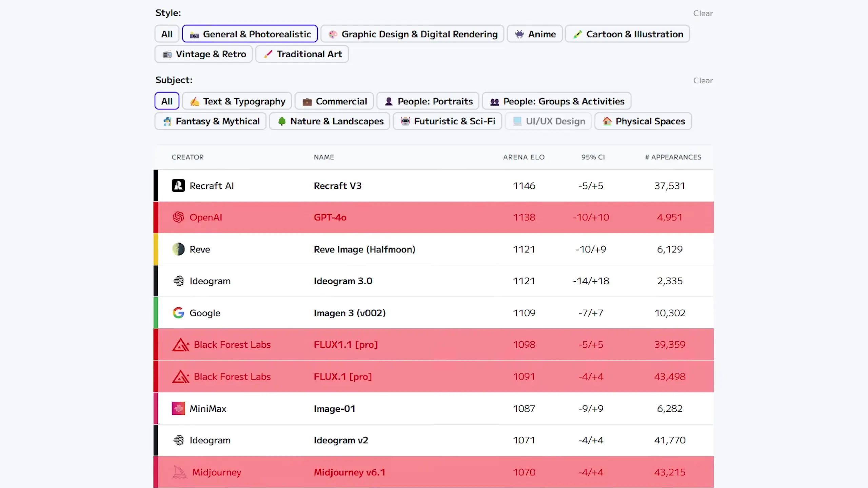Sort by # Appearances column header

(x=673, y=157)
